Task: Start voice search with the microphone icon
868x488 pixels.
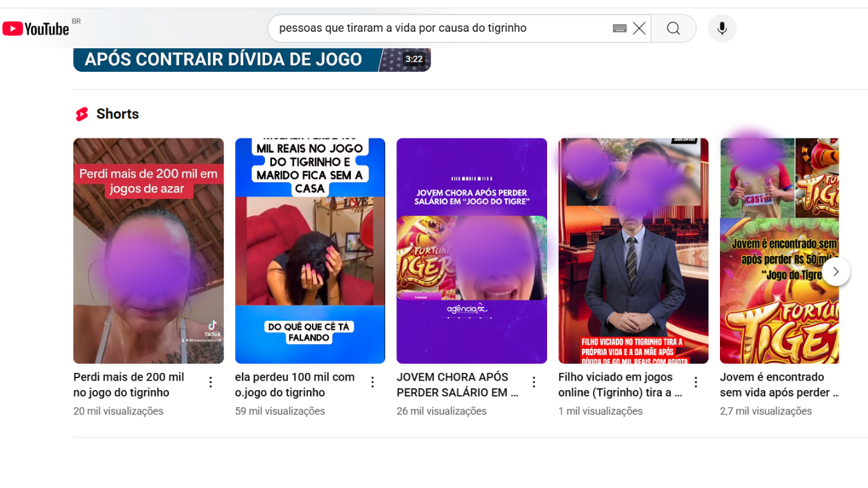Action: (722, 29)
